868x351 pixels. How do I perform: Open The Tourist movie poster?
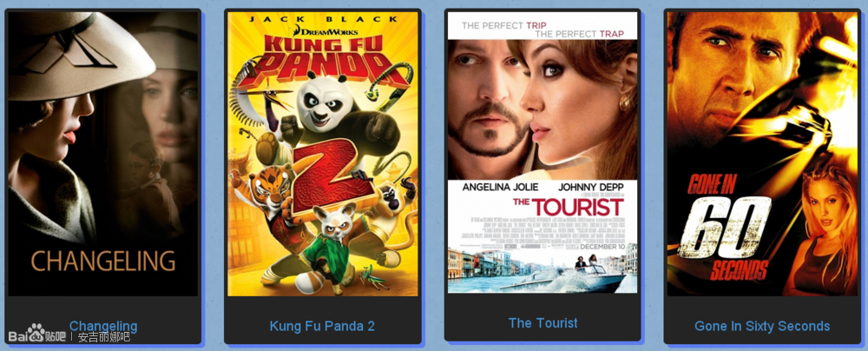tap(542, 152)
